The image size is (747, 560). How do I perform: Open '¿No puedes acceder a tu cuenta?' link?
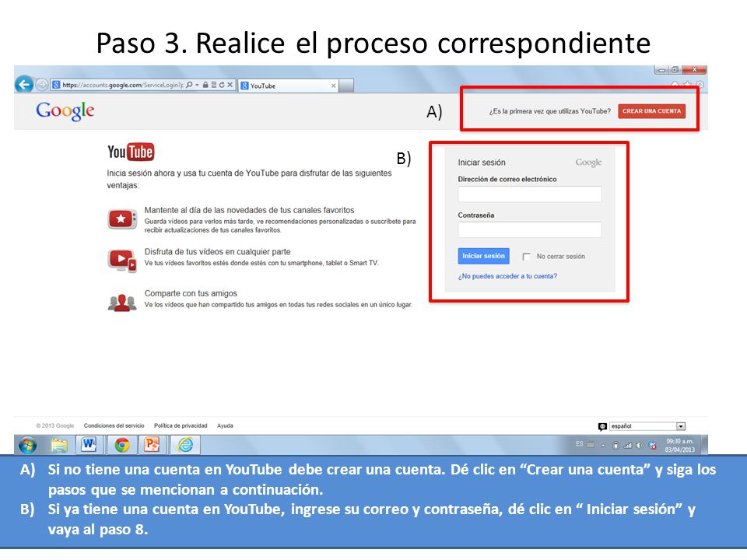507,276
